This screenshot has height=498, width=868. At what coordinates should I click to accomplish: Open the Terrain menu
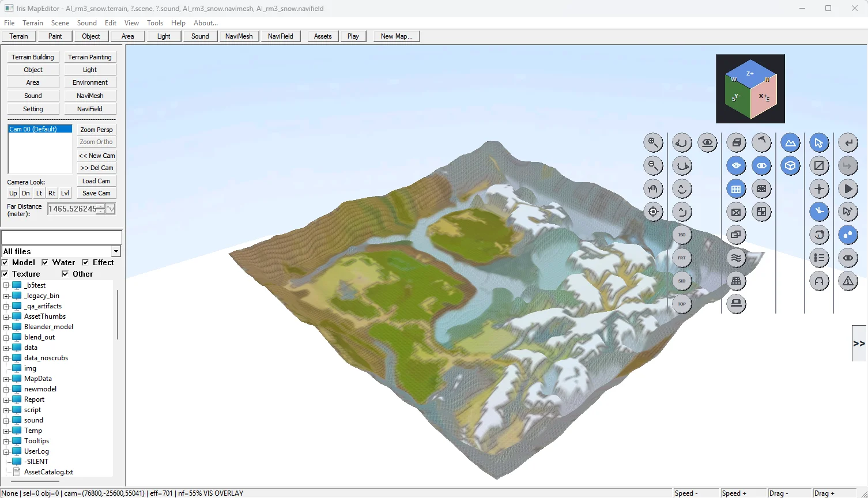[33, 23]
